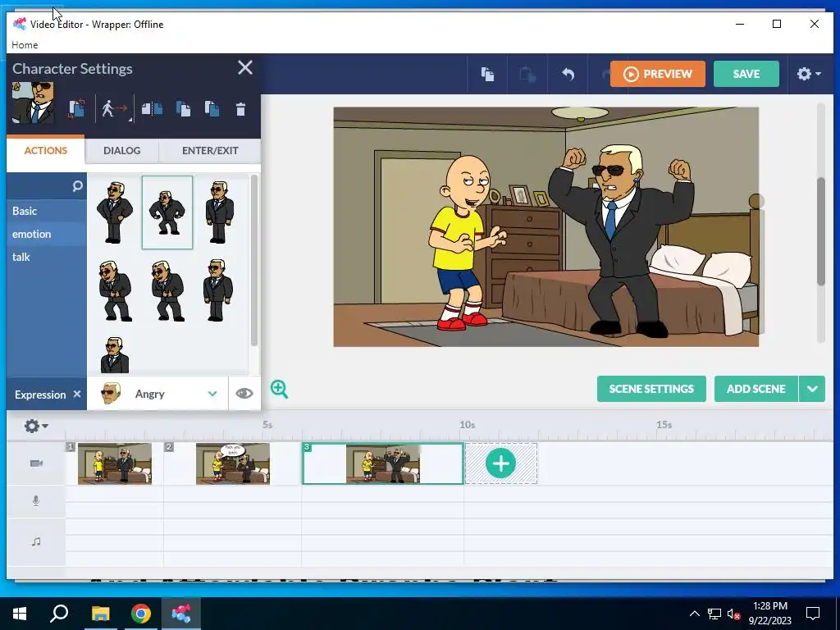The image size is (840, 630).
Task: Open the Angry expression dropdown
Action: (x=157, y=394)
